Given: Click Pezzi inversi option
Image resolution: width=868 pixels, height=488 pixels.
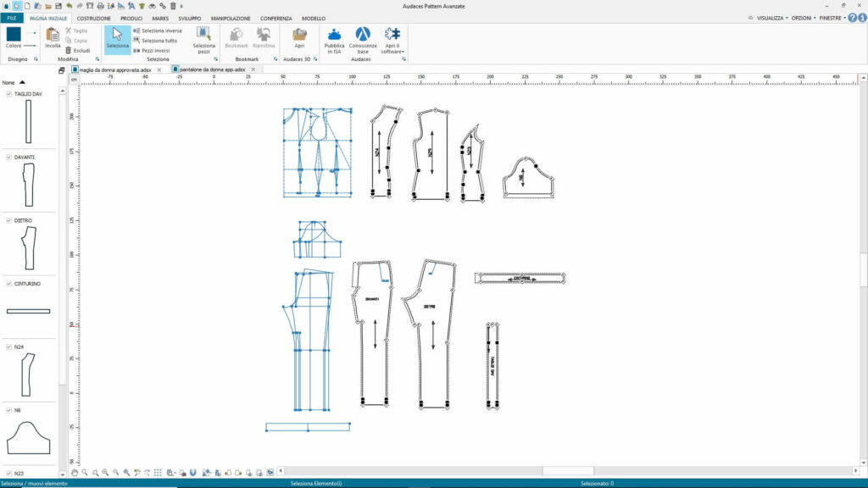Looking at the screenshot, I should 152,50.
